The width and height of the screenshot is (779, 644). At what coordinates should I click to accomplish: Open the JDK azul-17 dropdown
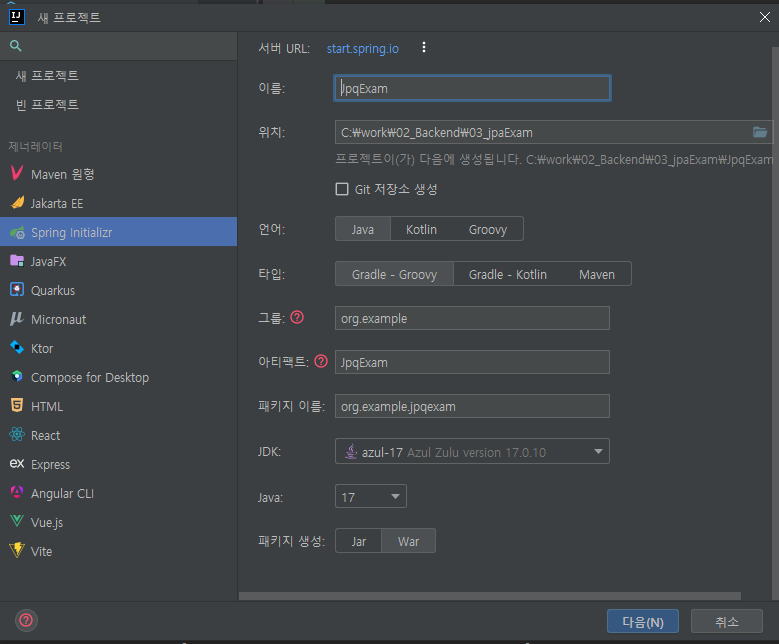pyautogui.click(x=472, y=452)
